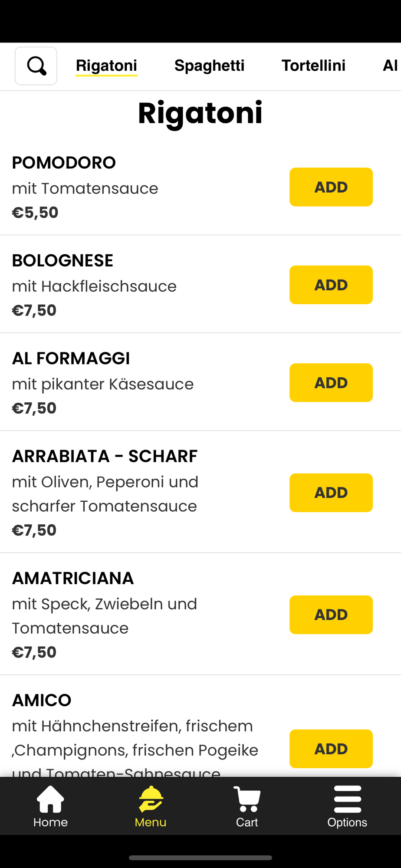The height and width of the screenshot is (868, 401).
Task: Tap the Menu serving dish icon
Action: coord(151,799)
